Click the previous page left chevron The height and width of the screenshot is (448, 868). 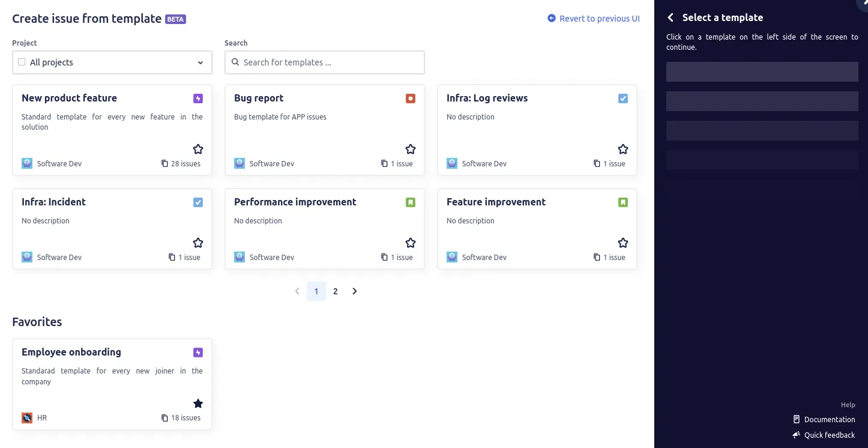coord(297,291)
